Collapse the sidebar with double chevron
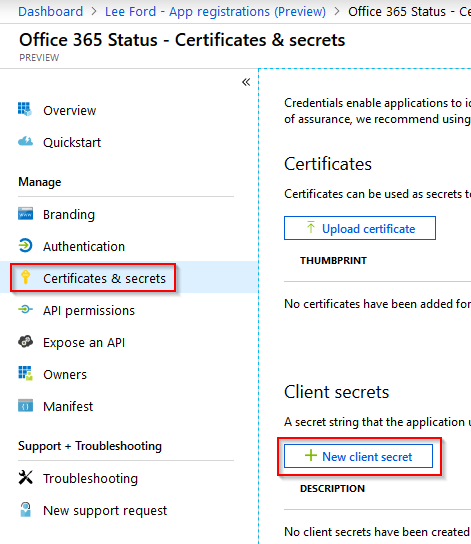 coord(246,82)
